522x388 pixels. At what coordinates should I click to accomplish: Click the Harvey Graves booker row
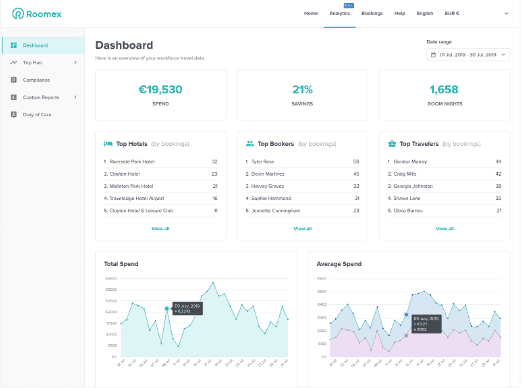click(302, 186)
